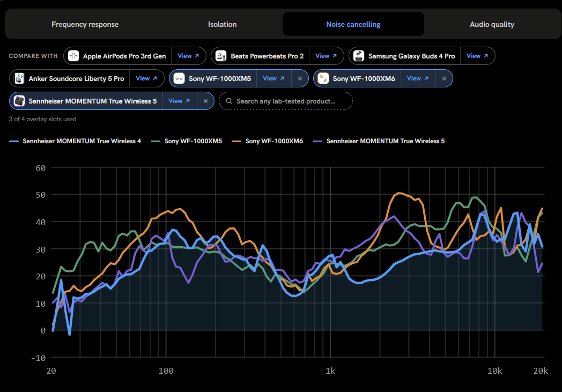562x392 pixels.
Task: Click the Apple AirPods Pro 3rd Gen product icon
Action: coord(73,56)
